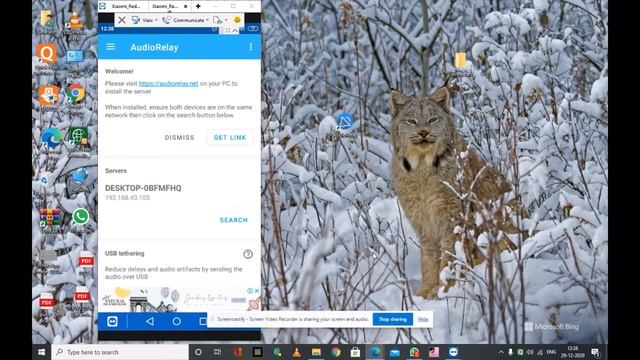The image size is (640, 360).
Task: Open Task View in taskbar
Action: pos(218,352)
